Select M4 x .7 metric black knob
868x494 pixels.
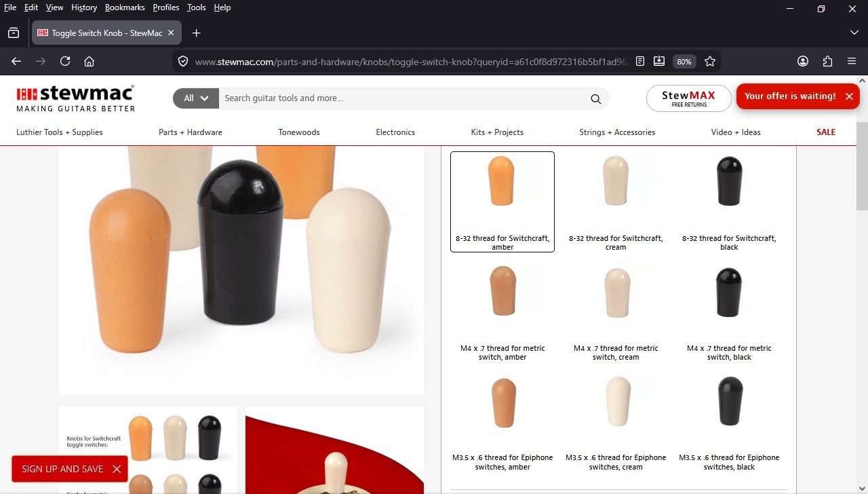coord(729,312)
